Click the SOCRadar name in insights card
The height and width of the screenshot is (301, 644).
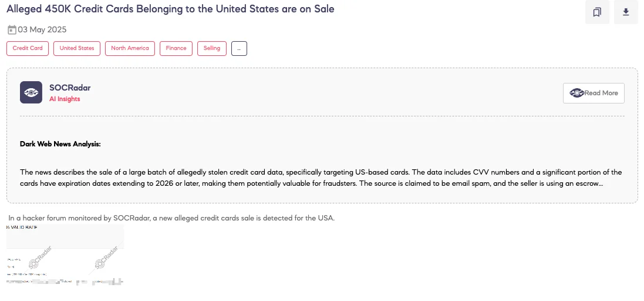70,88
